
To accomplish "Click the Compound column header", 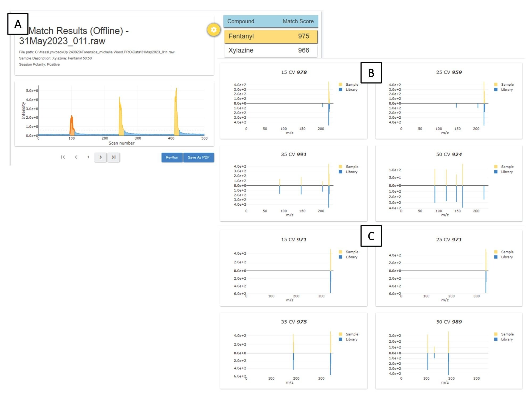I will 241,21.
